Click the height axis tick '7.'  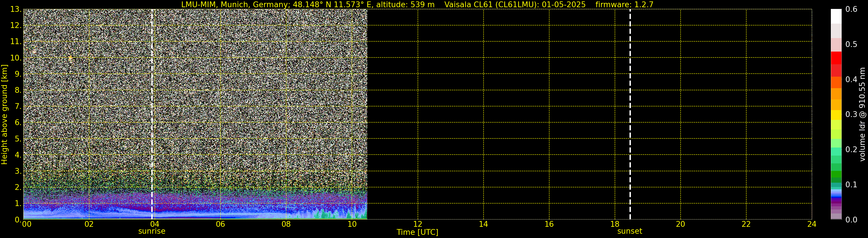pos(18,106)
